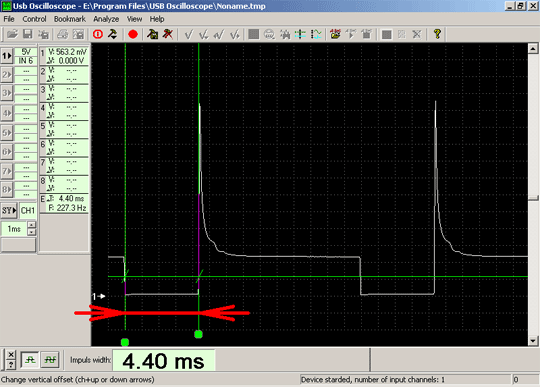Click the 4.40 ms impulse width display
This screenshot has width=540, height=387.
click(x=164, y=361)
